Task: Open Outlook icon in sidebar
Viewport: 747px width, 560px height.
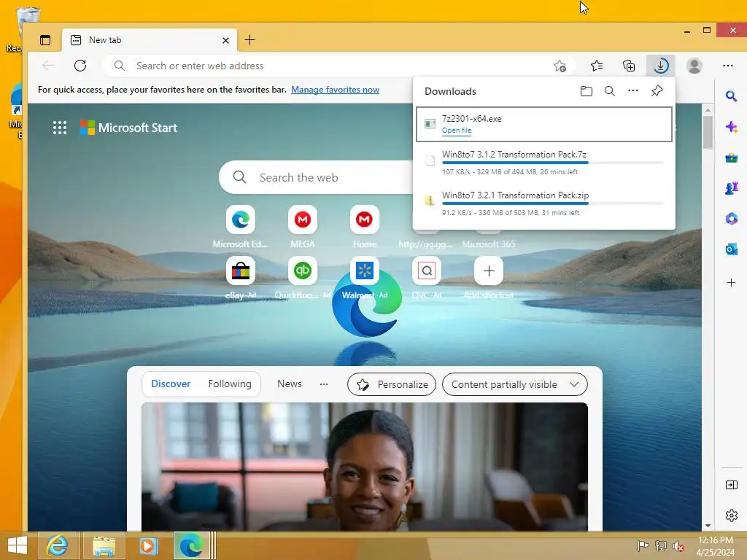Action: pyautogui.click(x=731, y=249)
